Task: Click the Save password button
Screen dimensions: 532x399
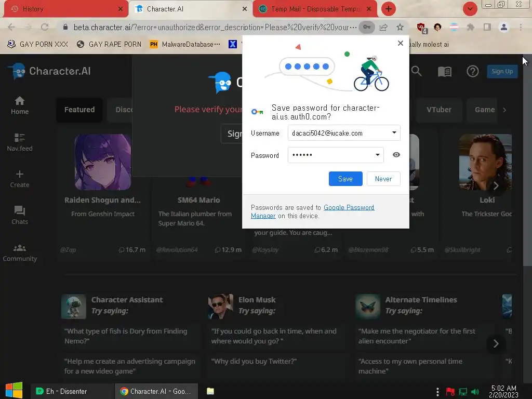Action: point(345,179)
